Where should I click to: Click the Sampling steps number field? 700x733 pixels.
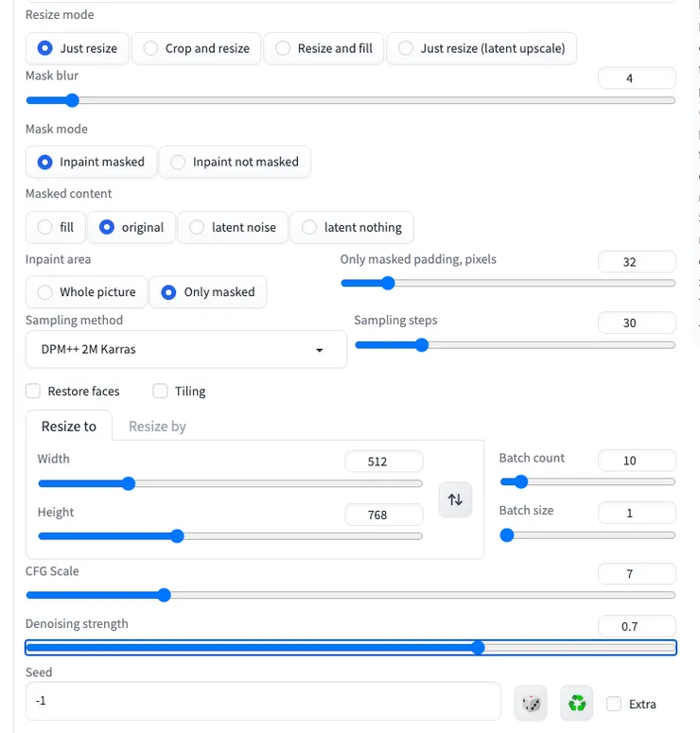coord(637,323)
